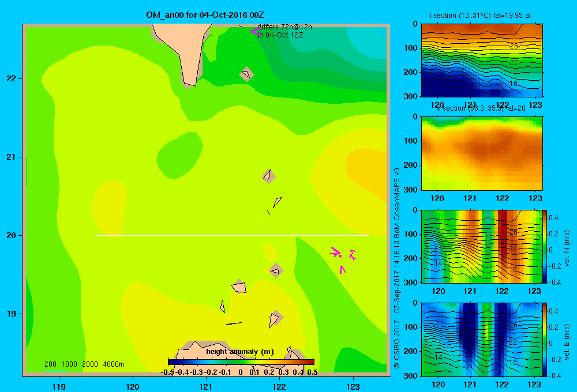Click latitude label 20 on main map axis
Screen dimensions: 577x392
(12, 235)
